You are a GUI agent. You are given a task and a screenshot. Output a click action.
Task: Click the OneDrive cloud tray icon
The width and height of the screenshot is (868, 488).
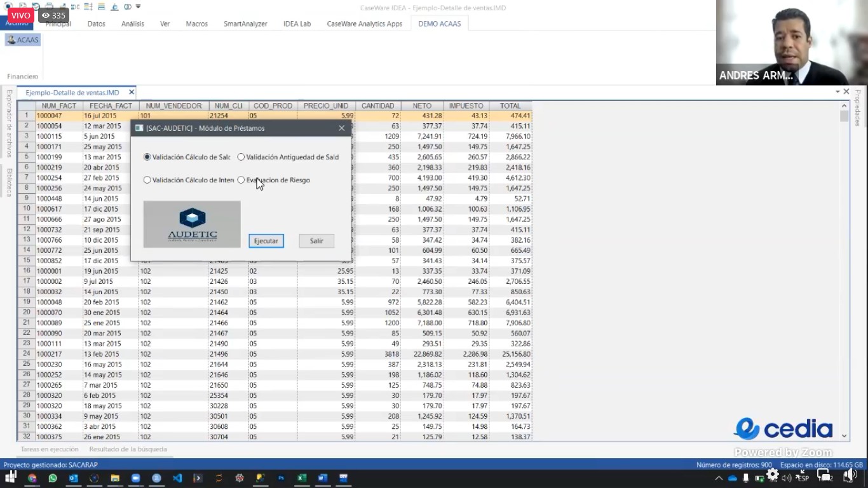[732, 478]
